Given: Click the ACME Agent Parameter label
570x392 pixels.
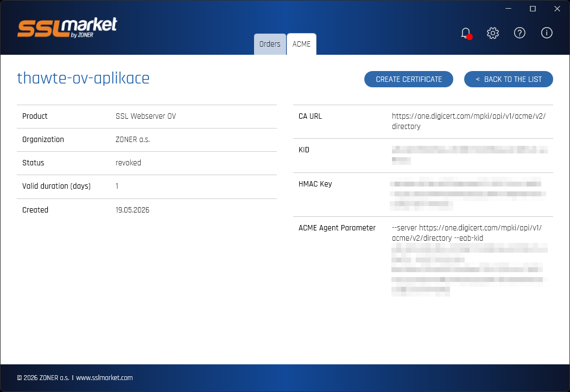Looking at the screenshot, I should pos(337,228).
